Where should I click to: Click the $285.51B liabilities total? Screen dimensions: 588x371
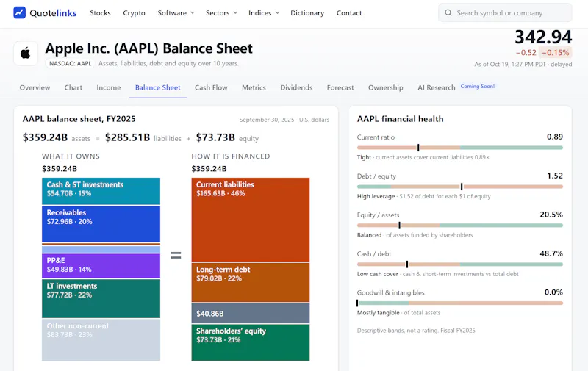click(x=127, y=137)
